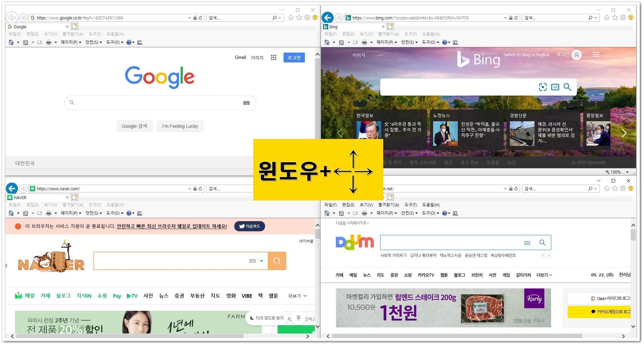This screenshot has width=644, height=345.
Task: Toggle Naver dark mode view button
Action: (267, 318)
